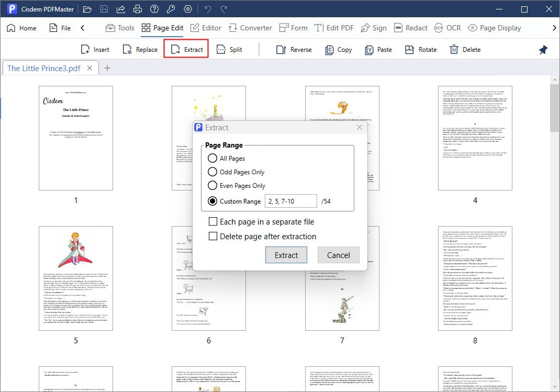
Task: Open the File menu
Action: [60, 28]
